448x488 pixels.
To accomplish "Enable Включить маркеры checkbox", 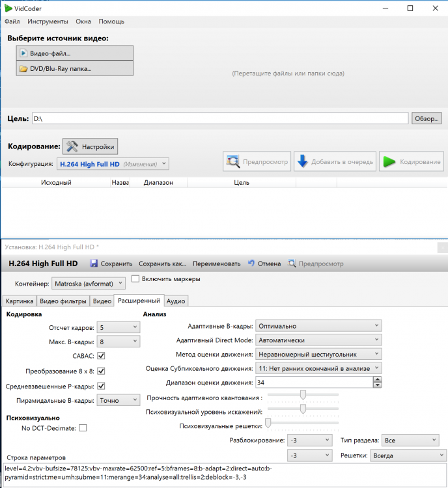I will coord(135,279).
